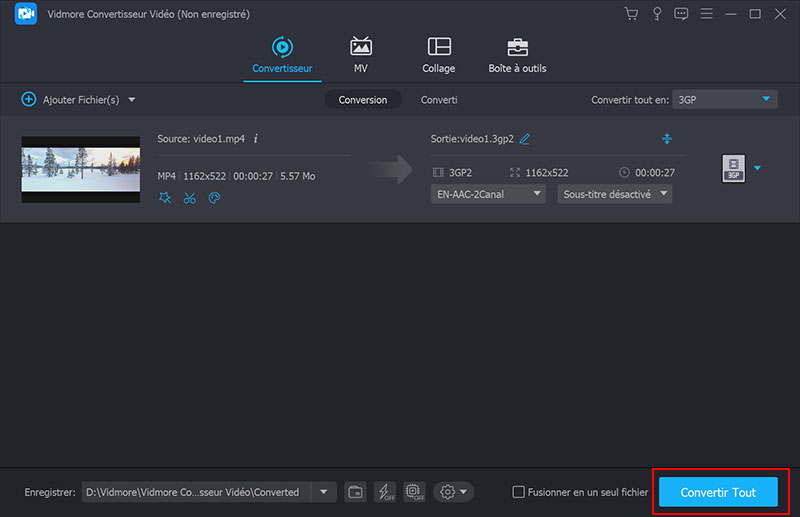The image size is (800, 517).
Task: Click the shopping cart purchase icon
Action: coord(630,14)
